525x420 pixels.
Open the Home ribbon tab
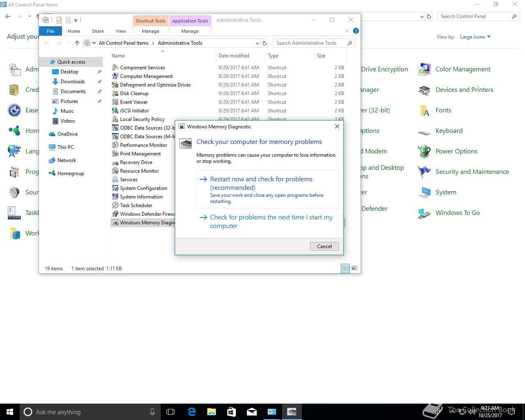point(74,31)
